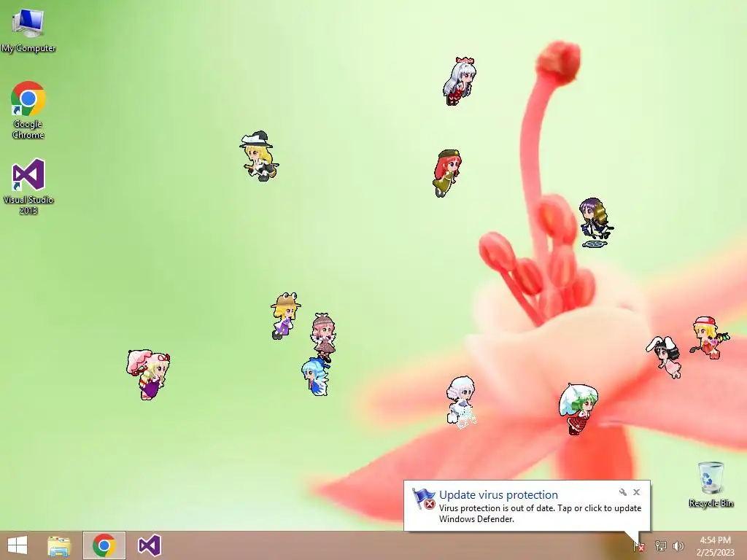
Task: Open File Explorer from the taskbar
Action: [59, 545]
